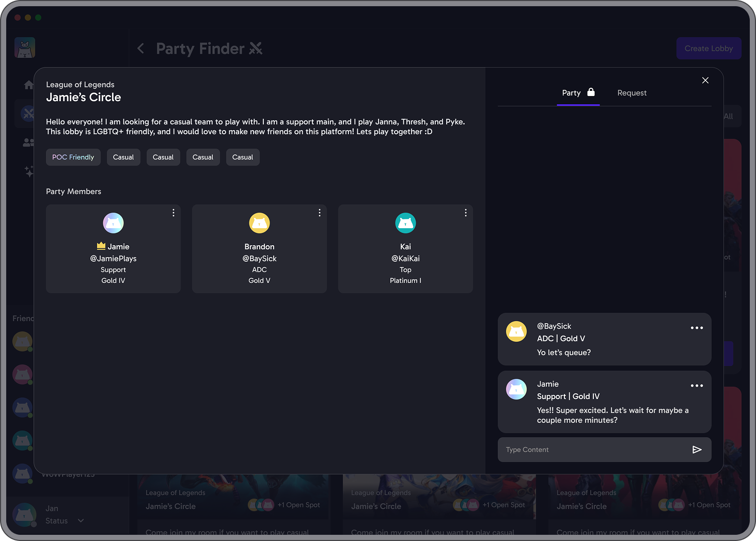
Task: Open more options on Jamie's chat message
Action: [x=697, y=386]
